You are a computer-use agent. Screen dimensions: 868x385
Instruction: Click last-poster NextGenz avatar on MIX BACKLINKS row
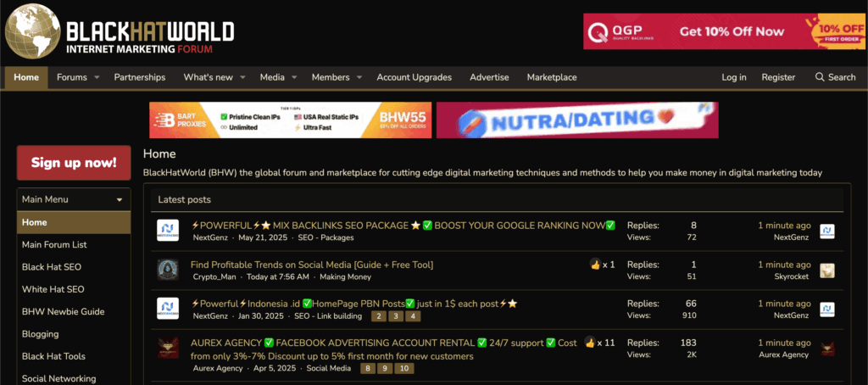(827, 231)
